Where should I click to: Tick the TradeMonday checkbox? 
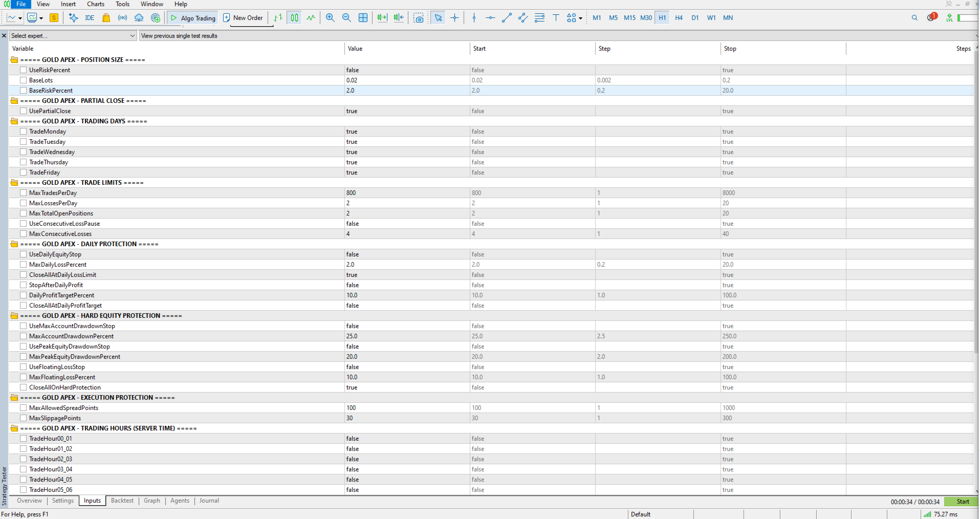[23, 132]
